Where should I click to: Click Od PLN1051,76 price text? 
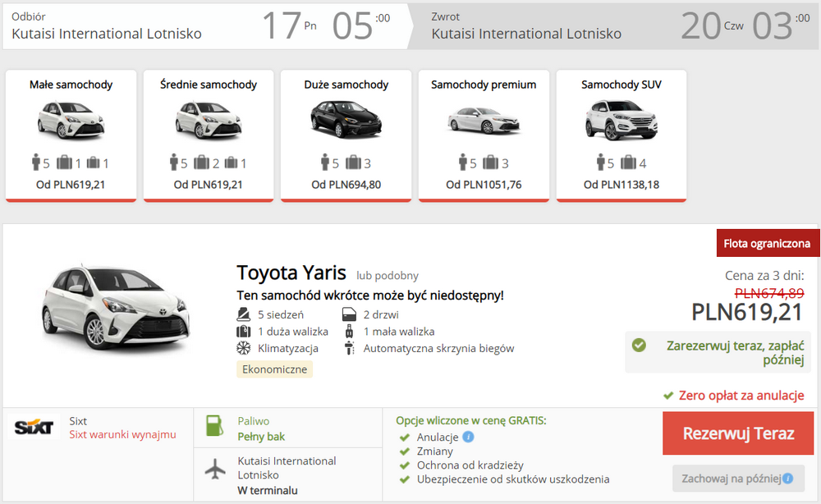484,185
